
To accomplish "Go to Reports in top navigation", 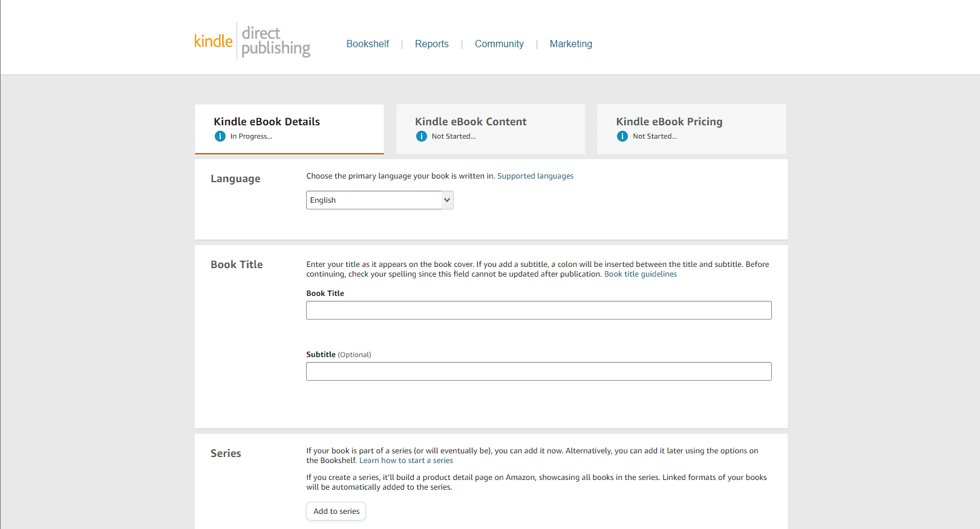I will click(431, 44).
